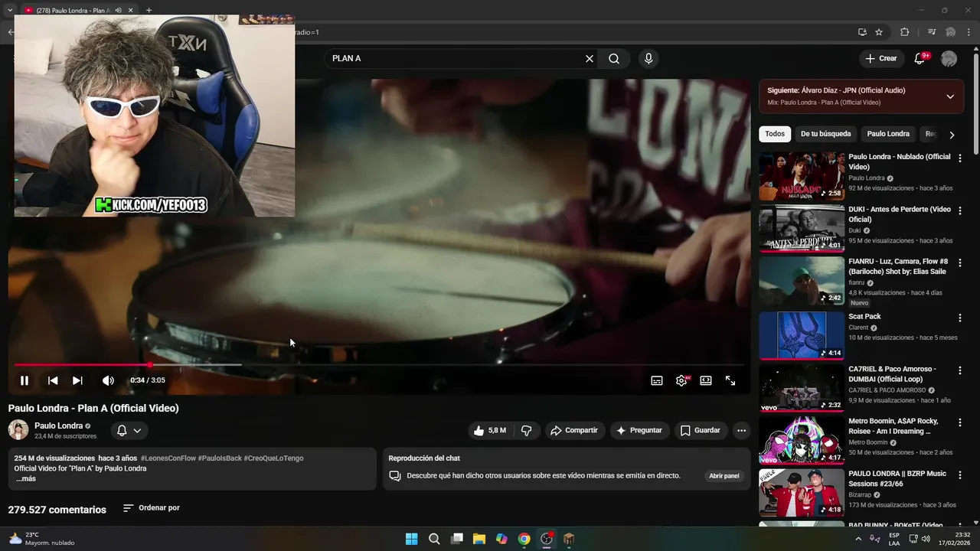The width and height of the screenshot is (980, 551).
Task: Open browser media controls icon
Action: coord(932,32)
